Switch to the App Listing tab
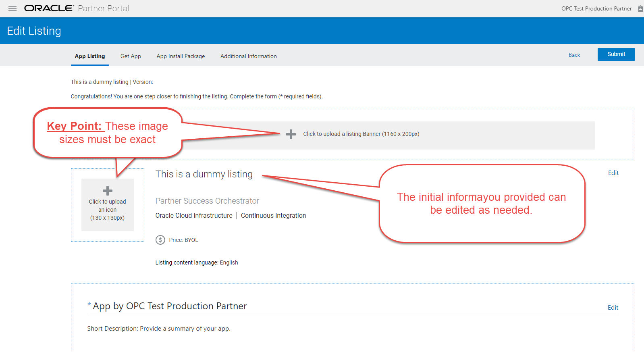This screenshot has width=644, height=352. point(90,56)
